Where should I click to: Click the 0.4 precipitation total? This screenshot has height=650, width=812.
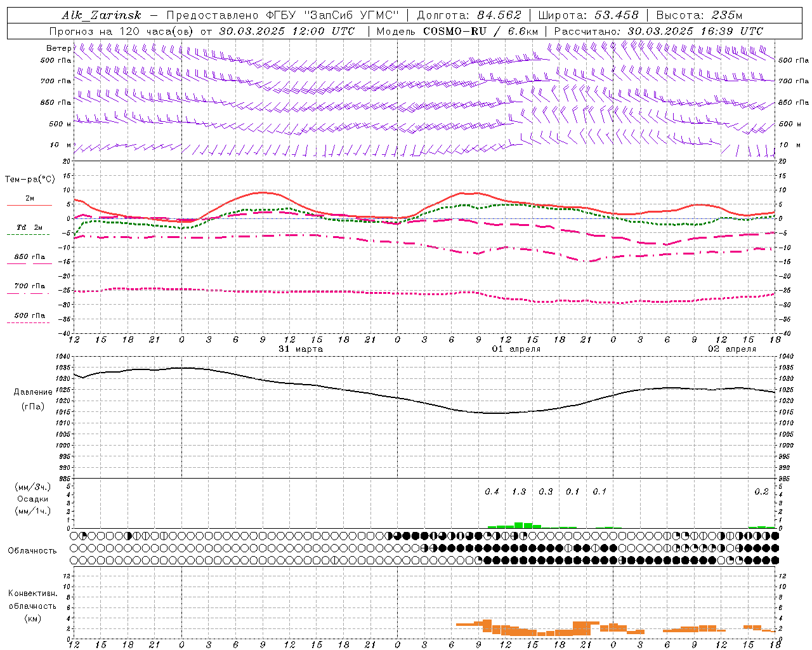tap(492, 491)
